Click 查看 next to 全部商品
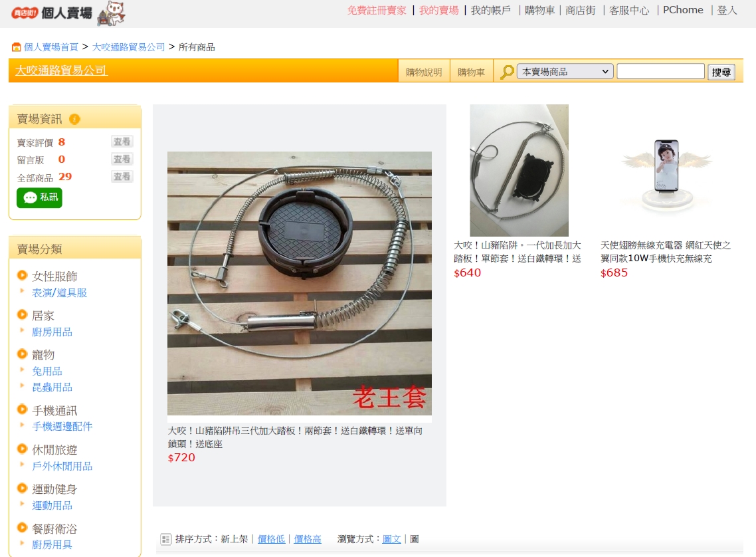The width and height of the screenshot is (756, 557). [x=122, y=177]
